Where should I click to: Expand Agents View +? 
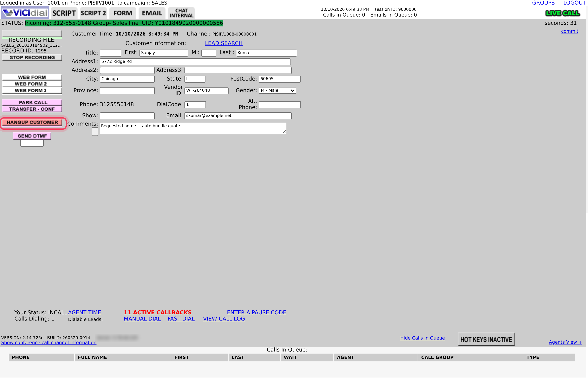point(565,342)
